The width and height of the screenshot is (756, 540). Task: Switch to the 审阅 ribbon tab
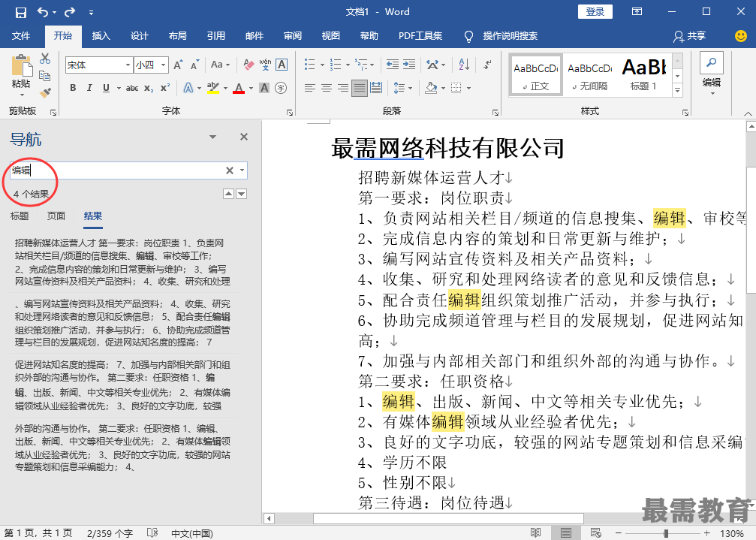pos(293,36)
